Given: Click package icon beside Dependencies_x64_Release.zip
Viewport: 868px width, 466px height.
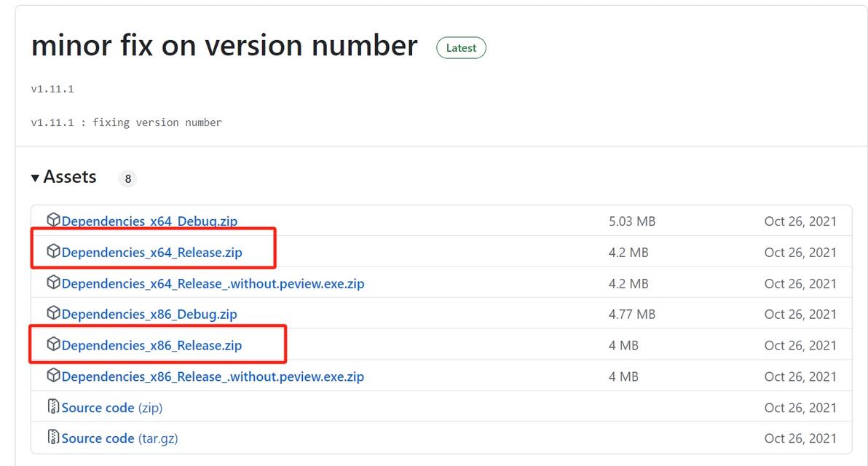Looking at the screenshot, I should (53, 251).
